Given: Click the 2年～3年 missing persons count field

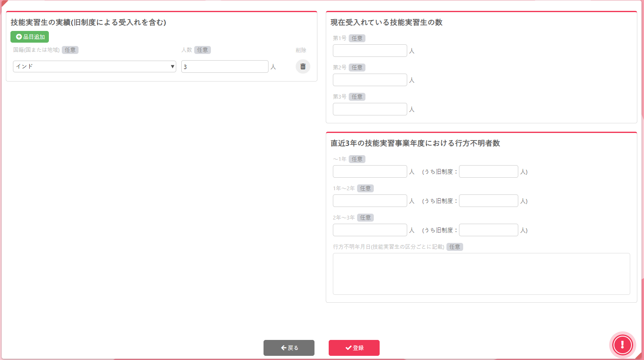Looking at the screenshot, I should pos(370,230).
